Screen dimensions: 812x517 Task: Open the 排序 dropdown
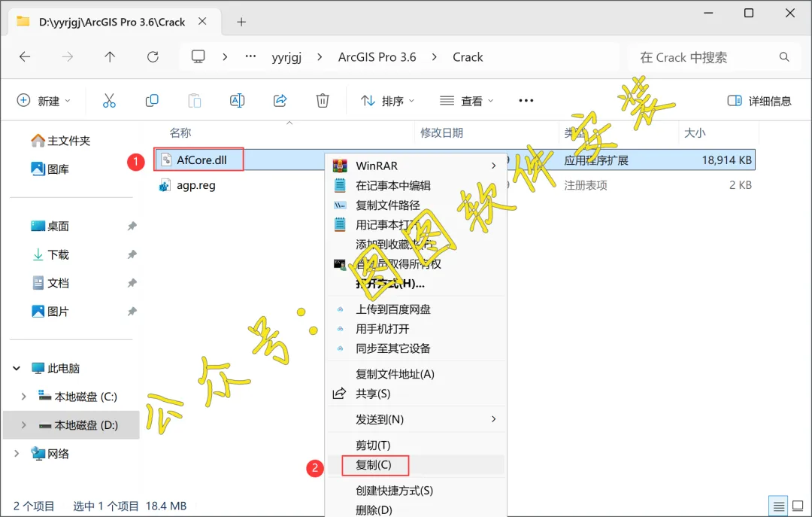coord(388,101)
